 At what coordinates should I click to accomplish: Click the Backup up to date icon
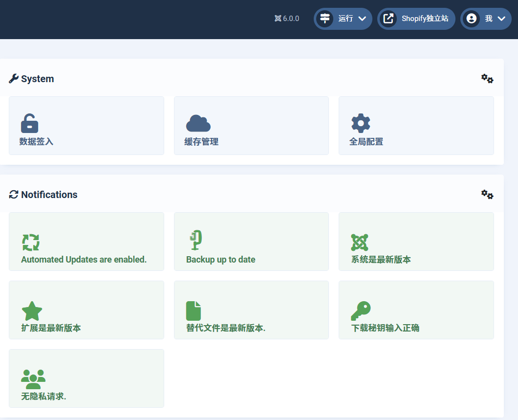[x=196, y=241]
